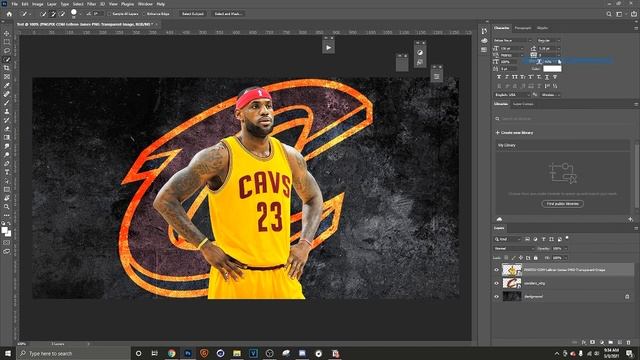Hide the cavaliers logo layer
This screenshot has height=360, width=640.
pos(497,283)
